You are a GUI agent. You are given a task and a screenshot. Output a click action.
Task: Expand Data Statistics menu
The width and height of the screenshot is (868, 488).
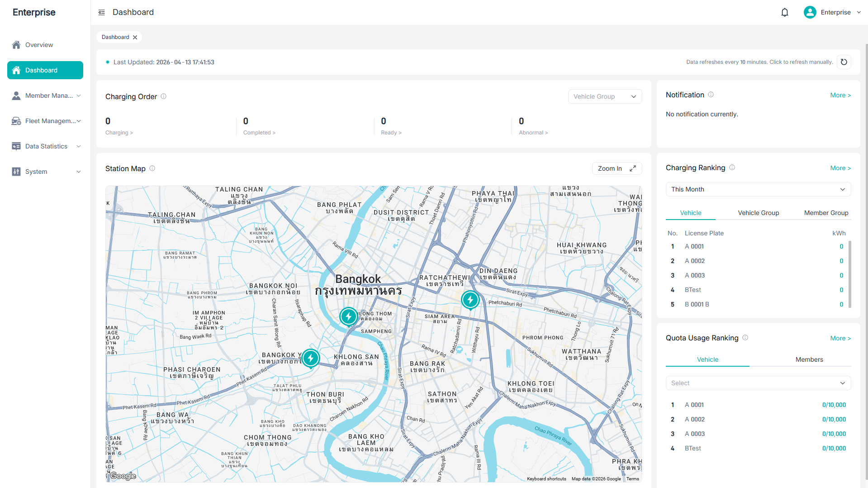pyautogui.click(x=79, y=146)
